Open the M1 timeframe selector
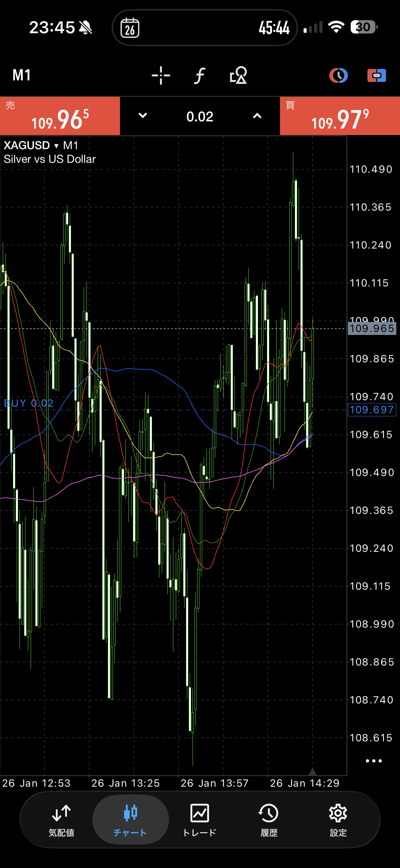 coord(22,75)
